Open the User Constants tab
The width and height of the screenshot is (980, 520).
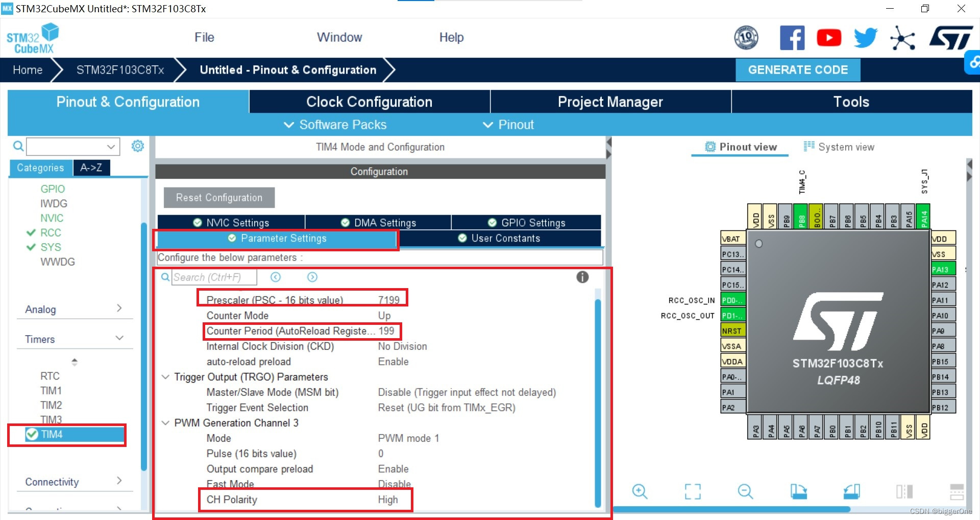click(x=499, y=238)
